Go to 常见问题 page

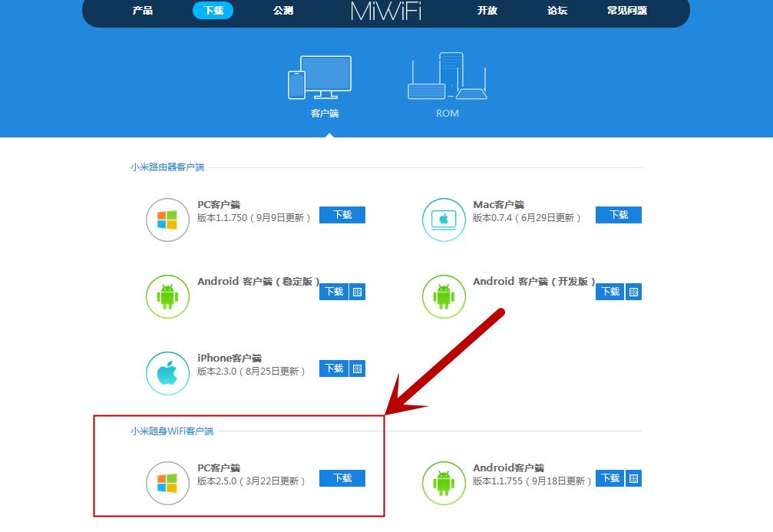click(631, 11)
